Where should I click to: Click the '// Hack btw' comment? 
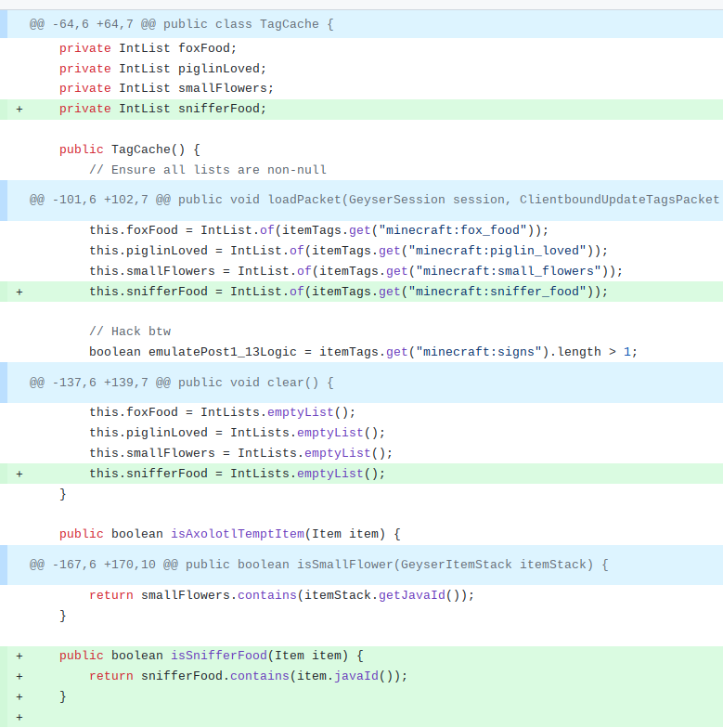[130, 331]
